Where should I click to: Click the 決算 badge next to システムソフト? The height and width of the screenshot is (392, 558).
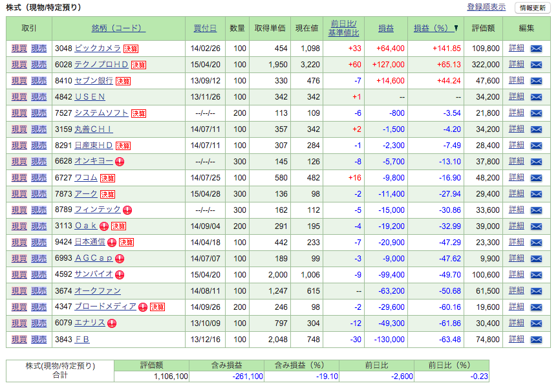pyautogui.click(x=138, y=114)
